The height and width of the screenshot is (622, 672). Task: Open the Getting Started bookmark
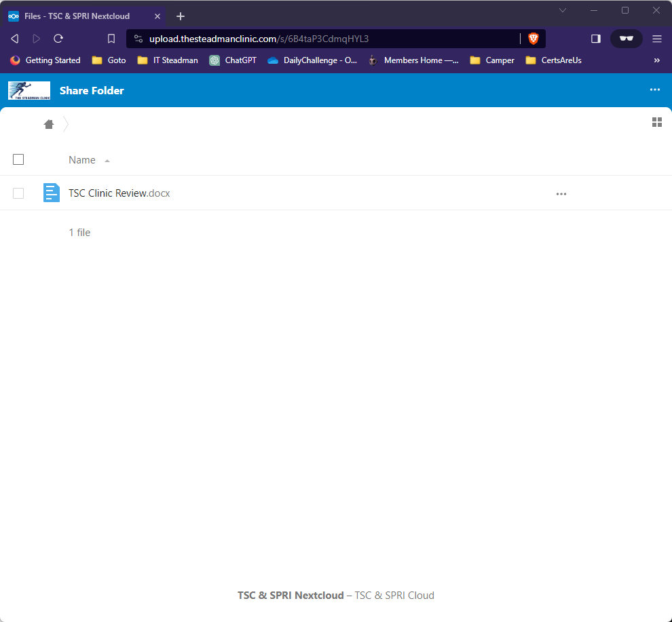[45, 60]
